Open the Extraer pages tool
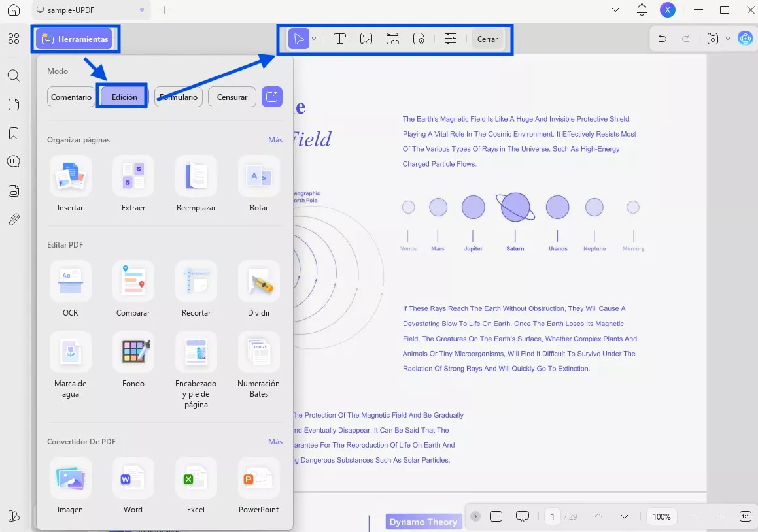The width and height of the screenshot is (758, 532). pos(133,184)
